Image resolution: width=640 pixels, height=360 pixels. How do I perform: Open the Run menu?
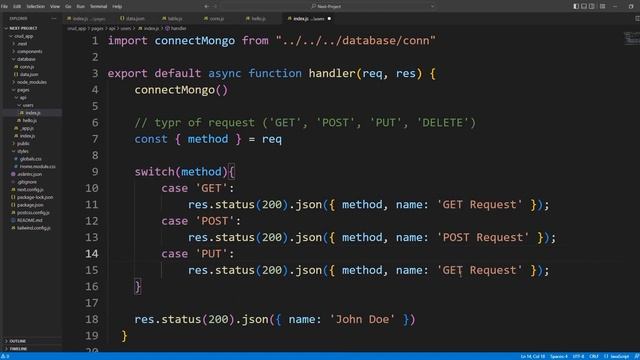pos(80,7)
